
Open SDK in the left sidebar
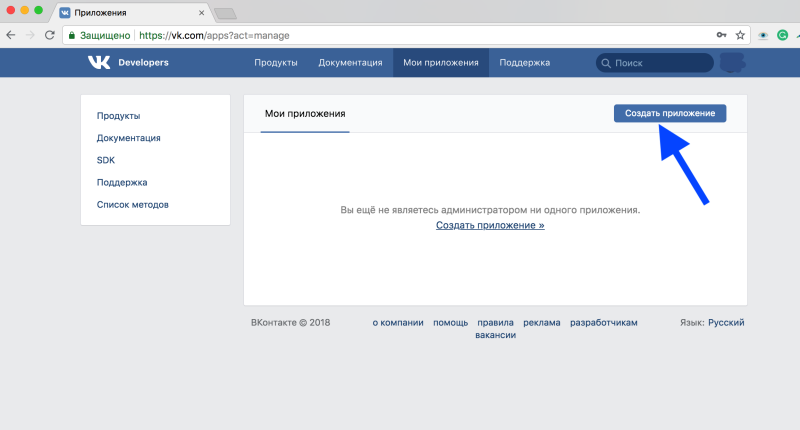[106, 160]
